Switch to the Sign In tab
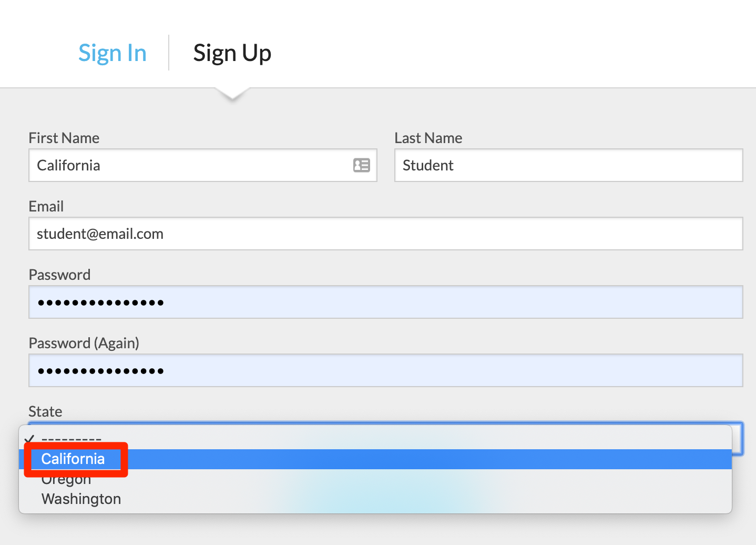 tap(113, 53)
